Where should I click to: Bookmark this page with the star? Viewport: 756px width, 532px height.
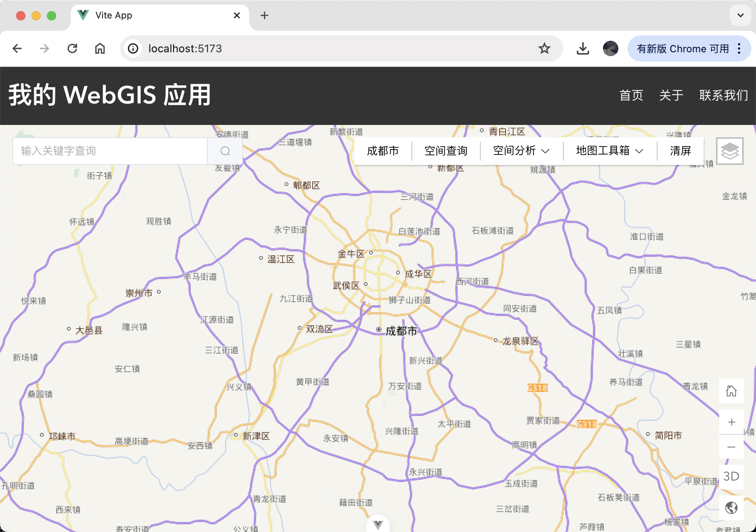pos(544,48)
